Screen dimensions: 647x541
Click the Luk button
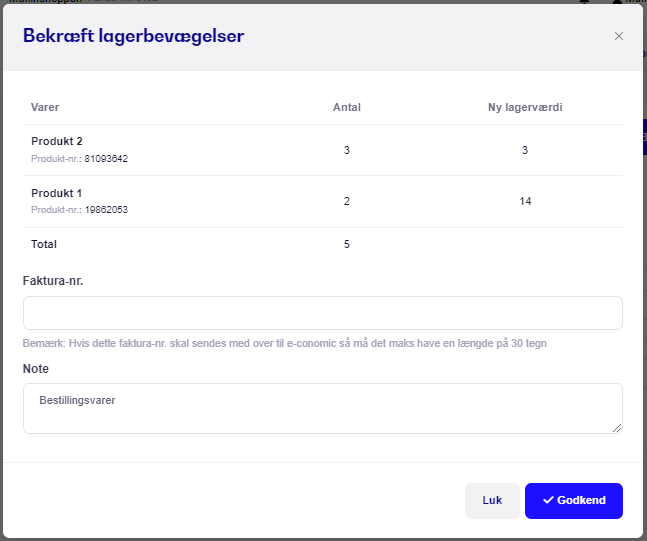point(492,501)
